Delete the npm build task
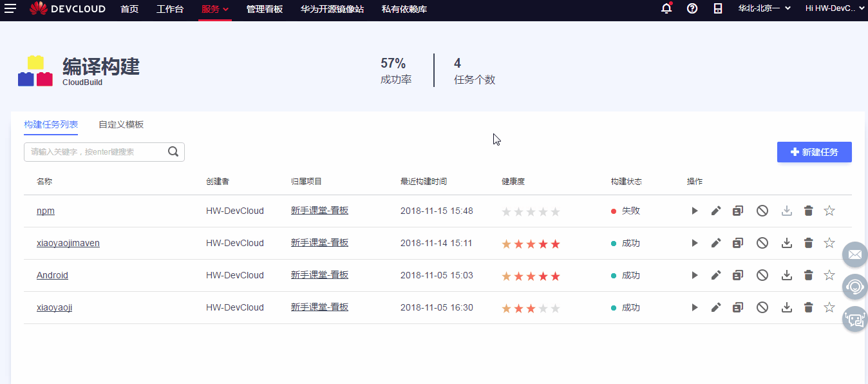Viewport: 868px width, 384px height. click(x=808, y=210)
